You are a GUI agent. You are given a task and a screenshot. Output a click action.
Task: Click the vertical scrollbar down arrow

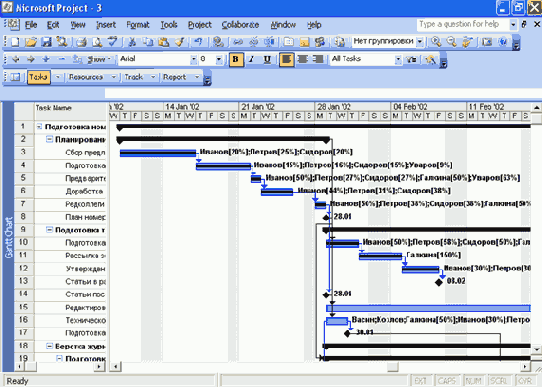(x=536, y=349)
